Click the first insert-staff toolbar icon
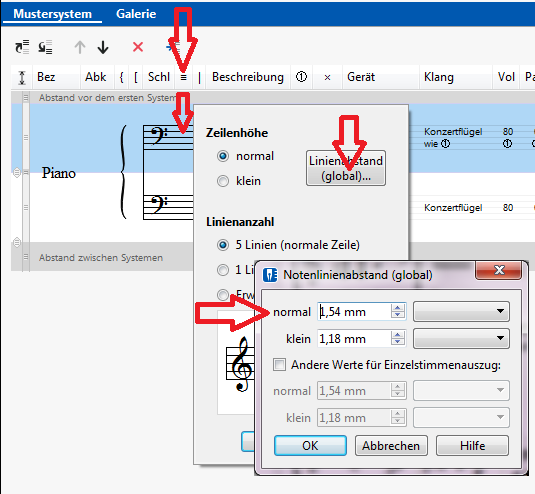Viewport: 535px width, 494px height. [22, 47]
